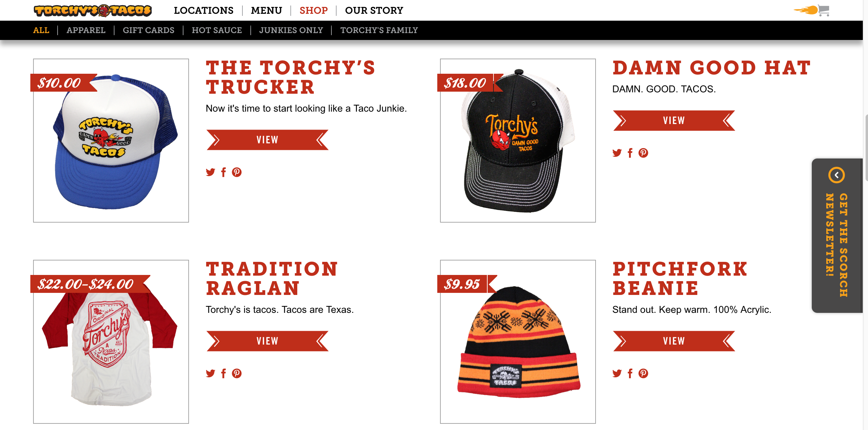Select the Gift Cards category
The width and height of the screenshot is (868, 430).
point(148,30)
